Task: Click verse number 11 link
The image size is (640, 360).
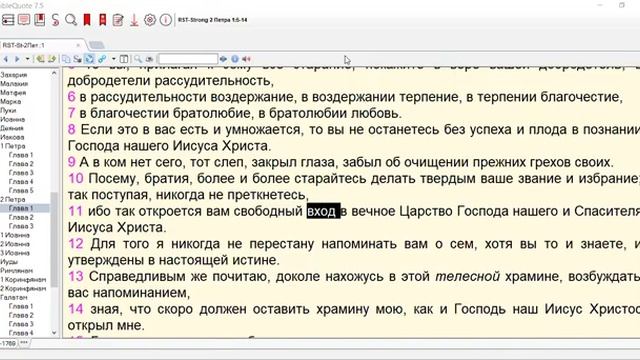Action: pos(76,211)
